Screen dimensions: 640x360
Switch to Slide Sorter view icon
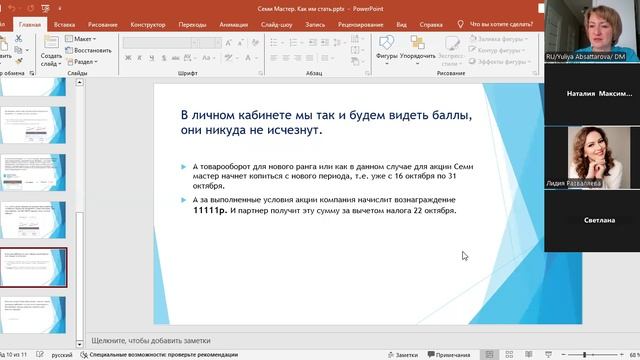(509, 354)
